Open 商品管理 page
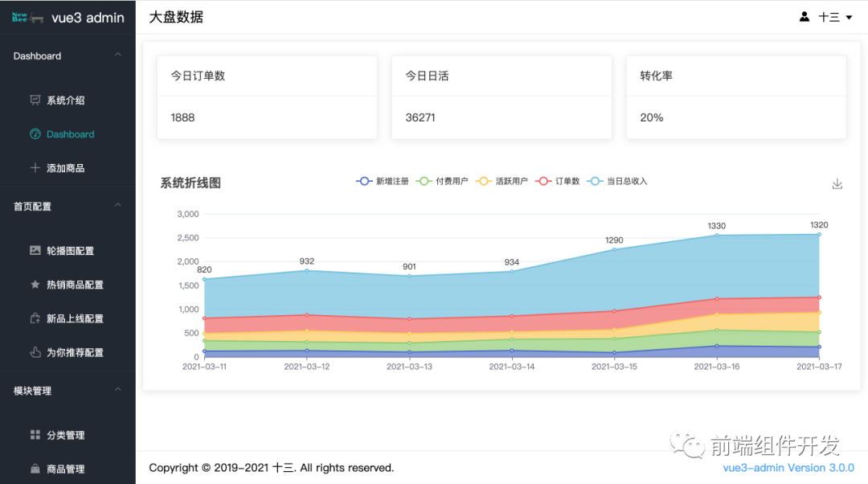This screenshot has width=868, height=484. pyautogui.click(x=68, y=469)
